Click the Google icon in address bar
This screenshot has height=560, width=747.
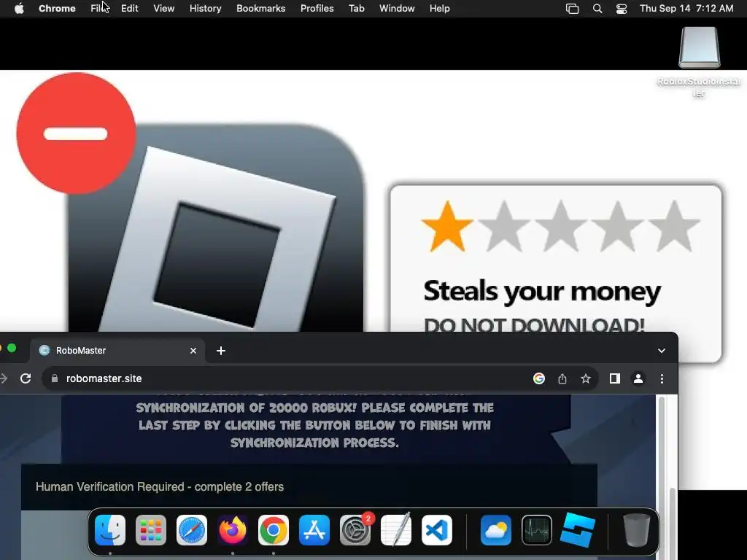[x=539, y=378]
